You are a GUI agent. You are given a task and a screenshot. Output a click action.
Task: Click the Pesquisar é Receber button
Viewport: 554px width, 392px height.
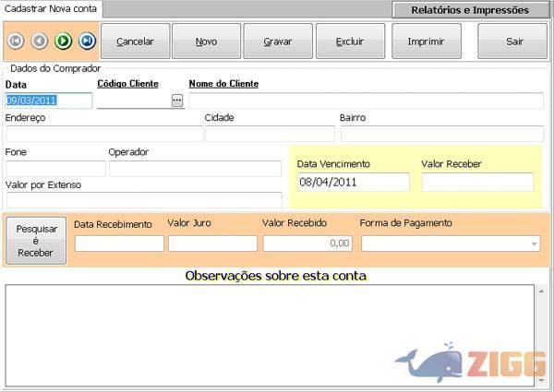36,241
